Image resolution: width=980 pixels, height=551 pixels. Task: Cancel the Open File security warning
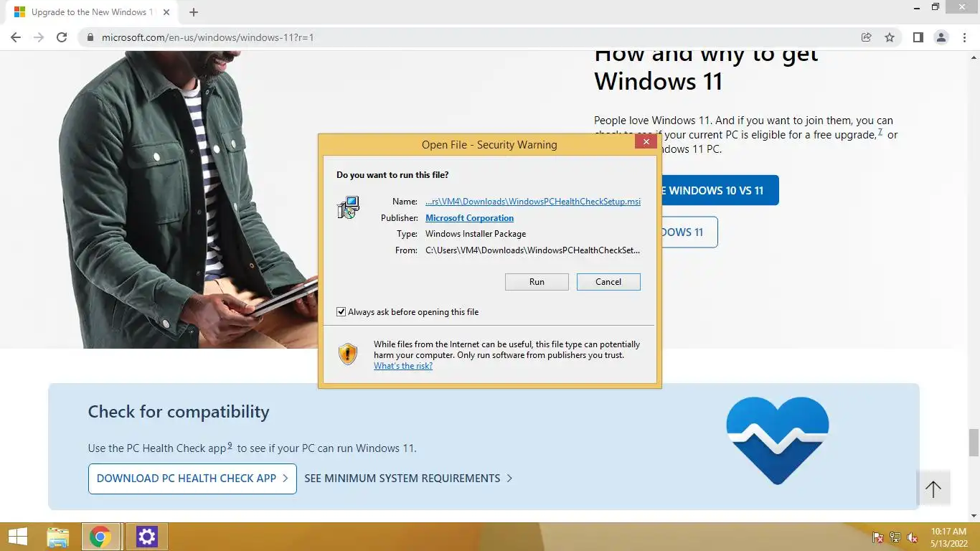click(608, 282)
